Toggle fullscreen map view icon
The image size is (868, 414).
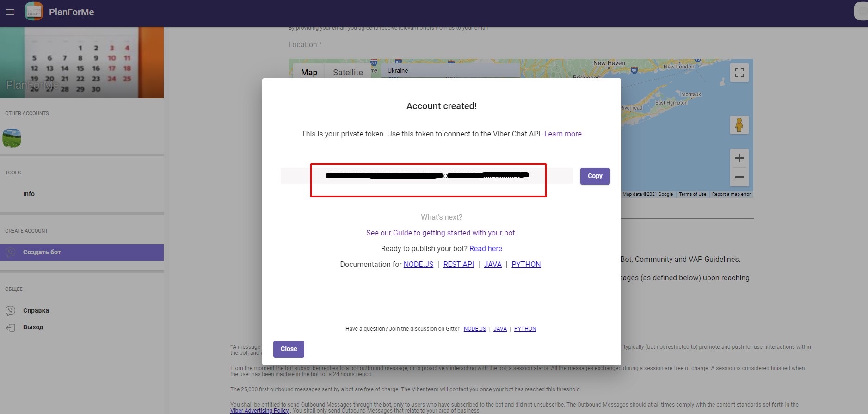coord(739,73)
